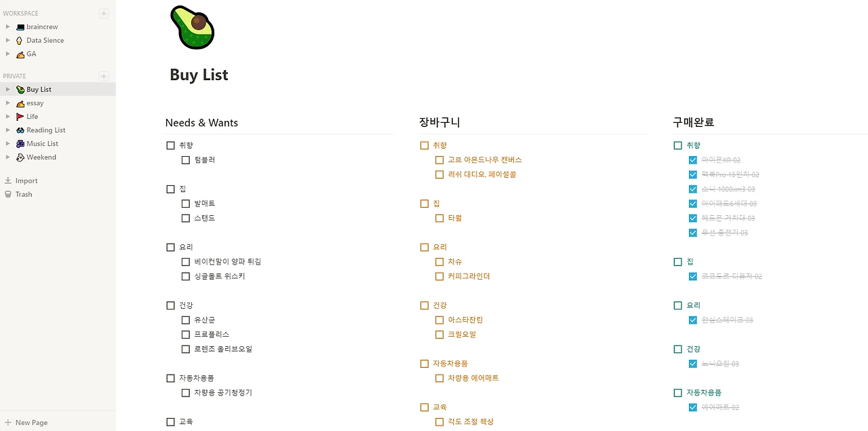Click the plus icon for New Page
Screen dimensions: 868x431
(x=8, y=422)
